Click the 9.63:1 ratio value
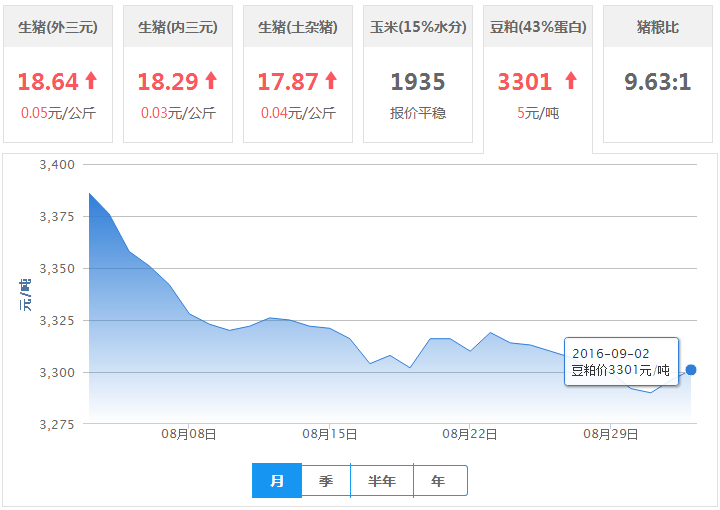The width and height of the screenshot is (720, 510). click(x=658, y=82)
